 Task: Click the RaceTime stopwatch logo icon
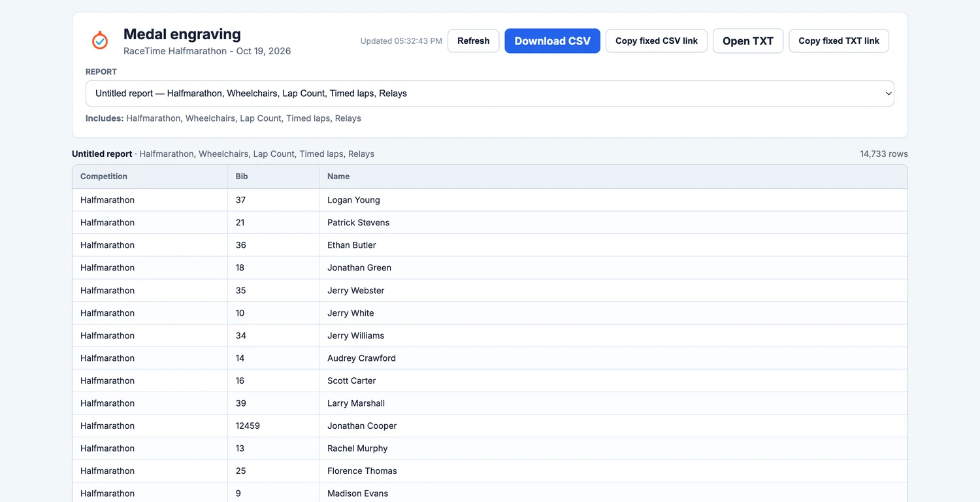pos(100,41)
